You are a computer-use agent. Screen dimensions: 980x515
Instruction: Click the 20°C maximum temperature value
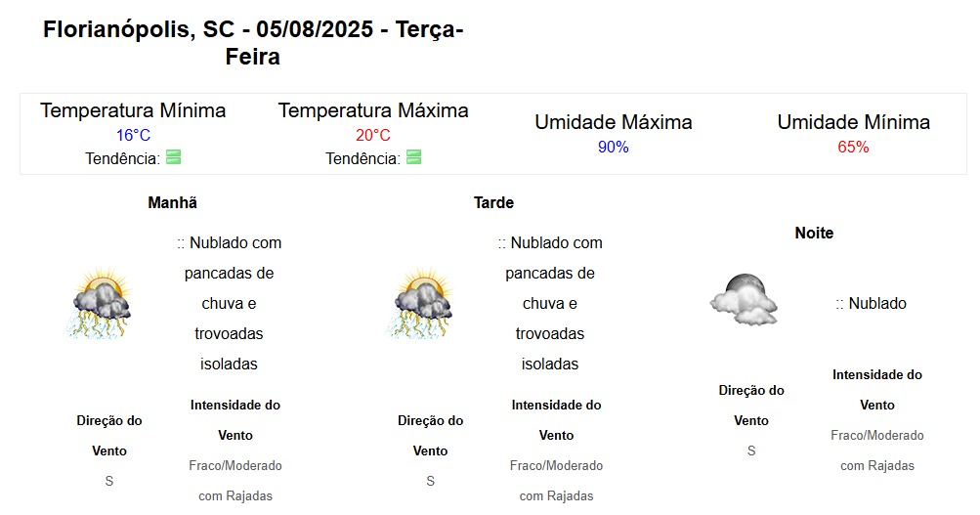pyautogui.click(x=373, y=135)
